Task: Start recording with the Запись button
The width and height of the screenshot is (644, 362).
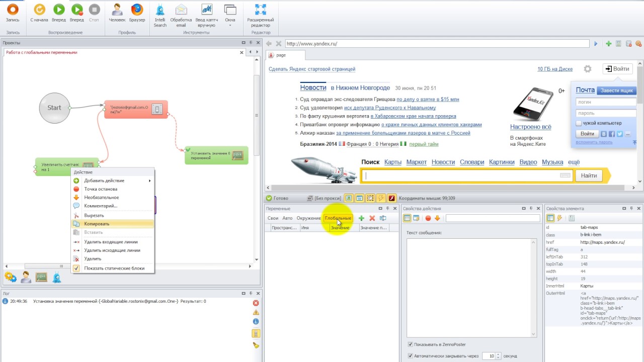Action: point(13,13)
